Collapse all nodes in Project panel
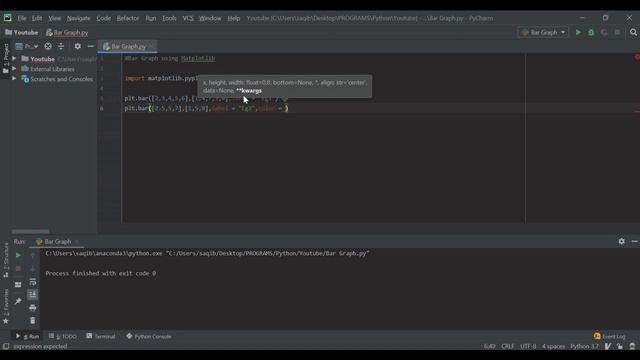This screenshot has height=360, width=640. pos(61,46)
